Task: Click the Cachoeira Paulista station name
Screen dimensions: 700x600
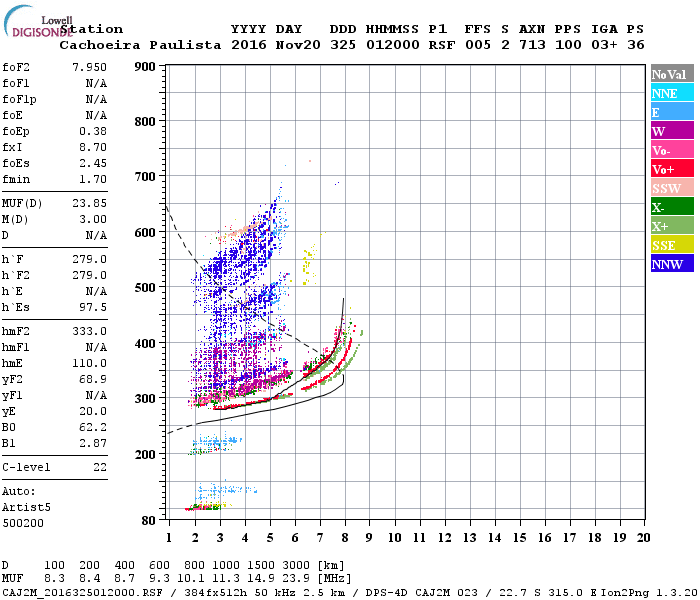Action: 140,45
